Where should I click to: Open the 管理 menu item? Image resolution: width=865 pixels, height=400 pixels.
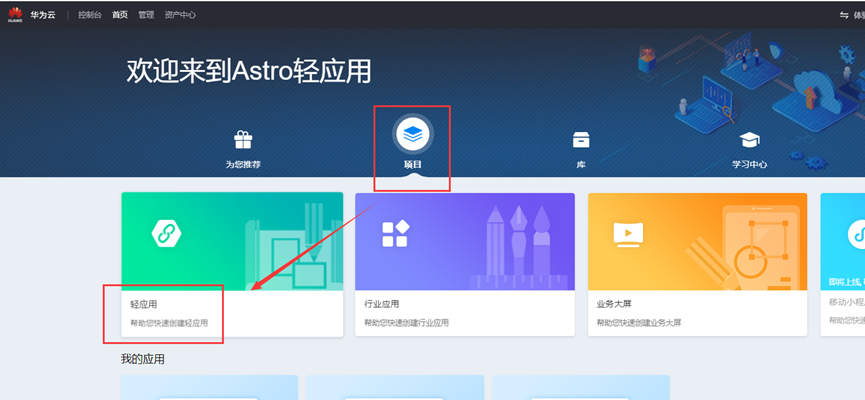[146, 15]
